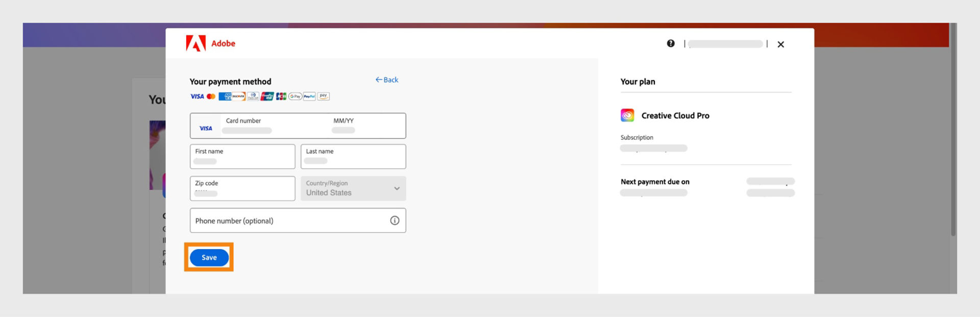Click the PayPal logo icon
This screenshot has height=317, width=980.
[309, 96]
